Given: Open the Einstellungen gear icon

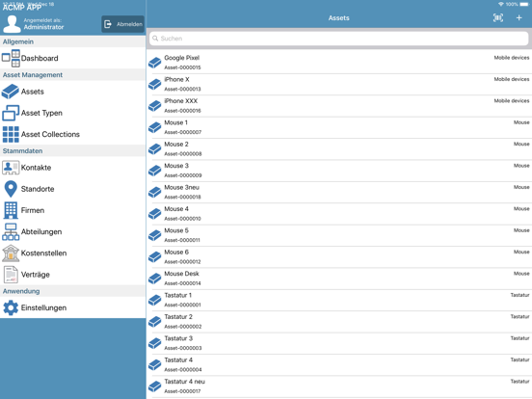Looking at the screenshot, I should tap(11, 307).
